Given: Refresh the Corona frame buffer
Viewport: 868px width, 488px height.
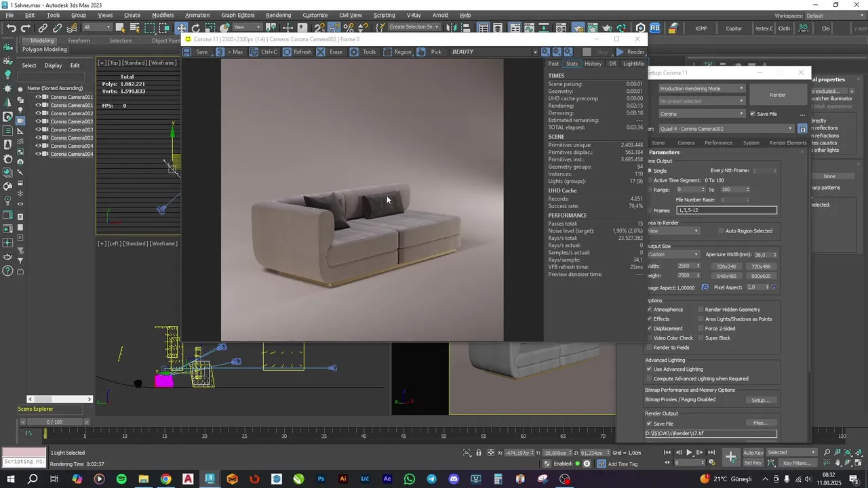Looking at the screenshot, I should click(298, 52).
